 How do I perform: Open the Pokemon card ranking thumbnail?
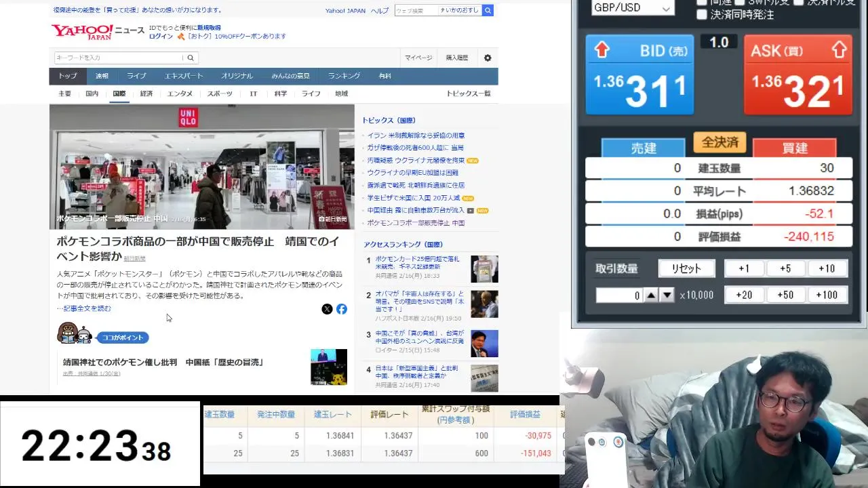[x=484, y=269]
